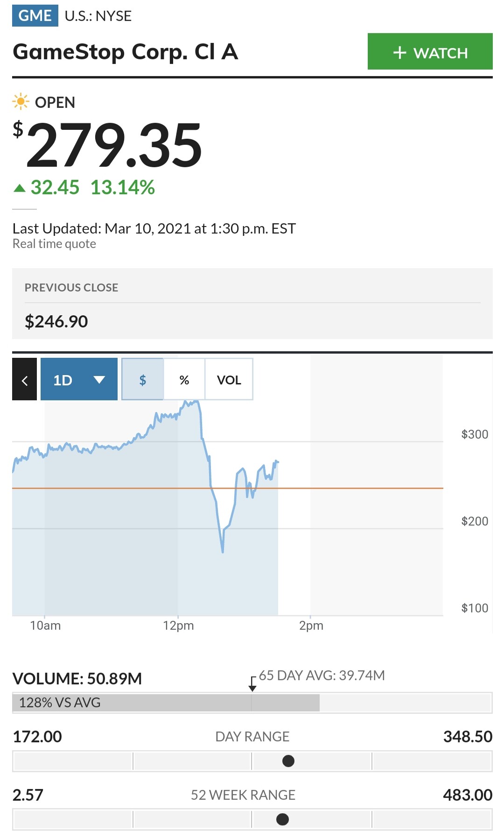
Task: Click the $246.90 previous close value
Action: (x=56, y=321)
